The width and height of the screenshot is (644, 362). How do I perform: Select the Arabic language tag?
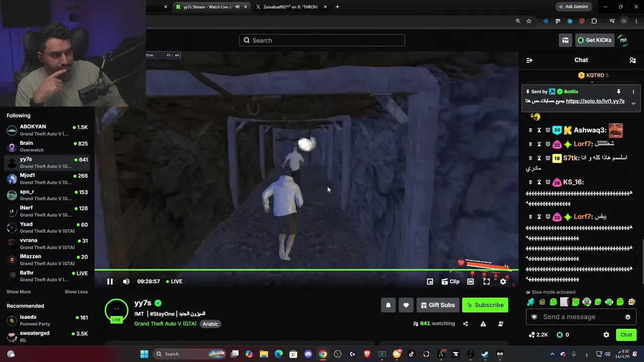point(210,324)
